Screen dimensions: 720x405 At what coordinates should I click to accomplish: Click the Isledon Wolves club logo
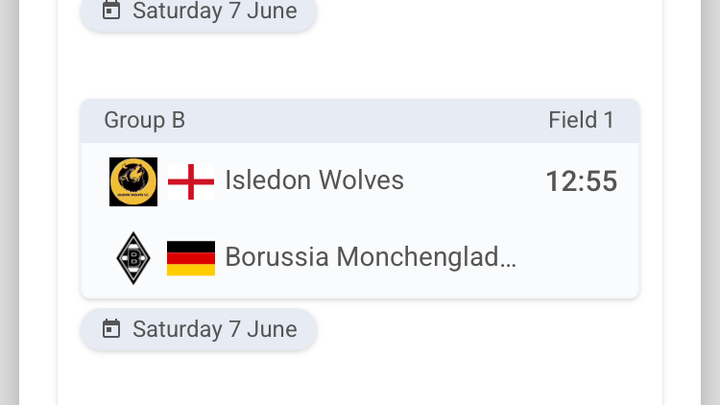133,181
